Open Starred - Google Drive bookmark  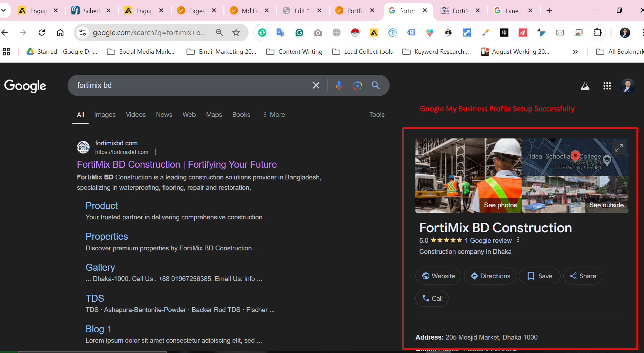coord(62,52)
